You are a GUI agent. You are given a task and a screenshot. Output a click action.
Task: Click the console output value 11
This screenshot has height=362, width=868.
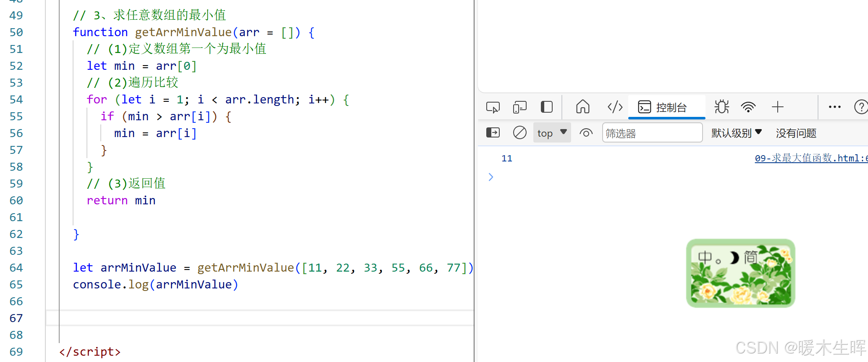tap(507, 159)
